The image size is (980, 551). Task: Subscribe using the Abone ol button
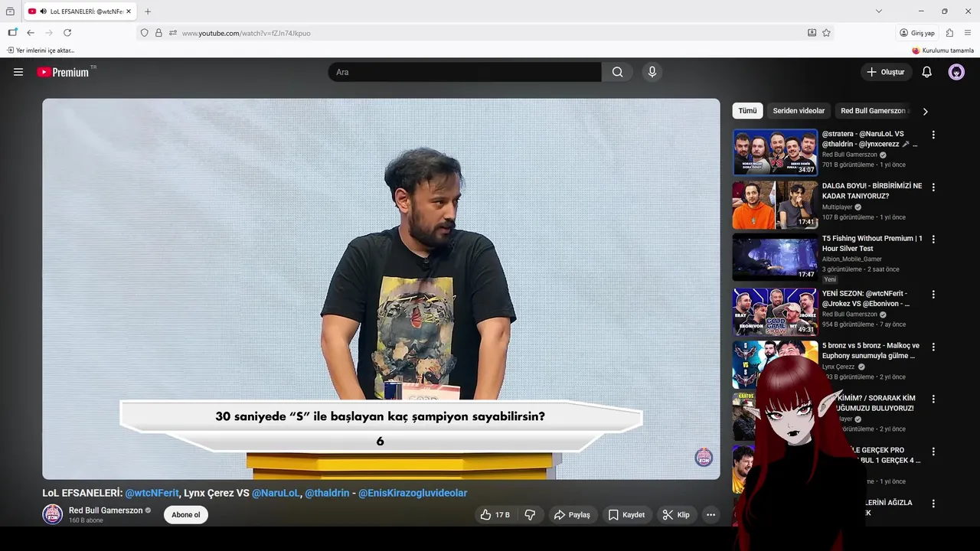coord(186,515)
